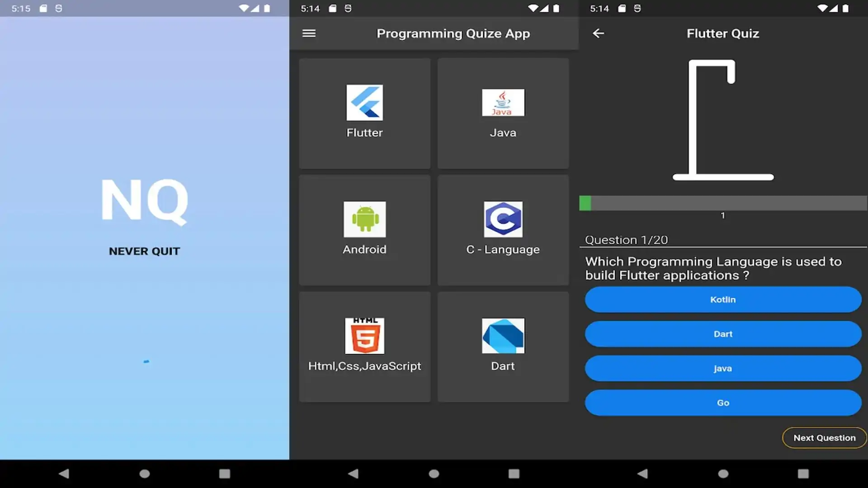
Task: Open the HTML5 logo icon
Action: [x=364, y=336]
